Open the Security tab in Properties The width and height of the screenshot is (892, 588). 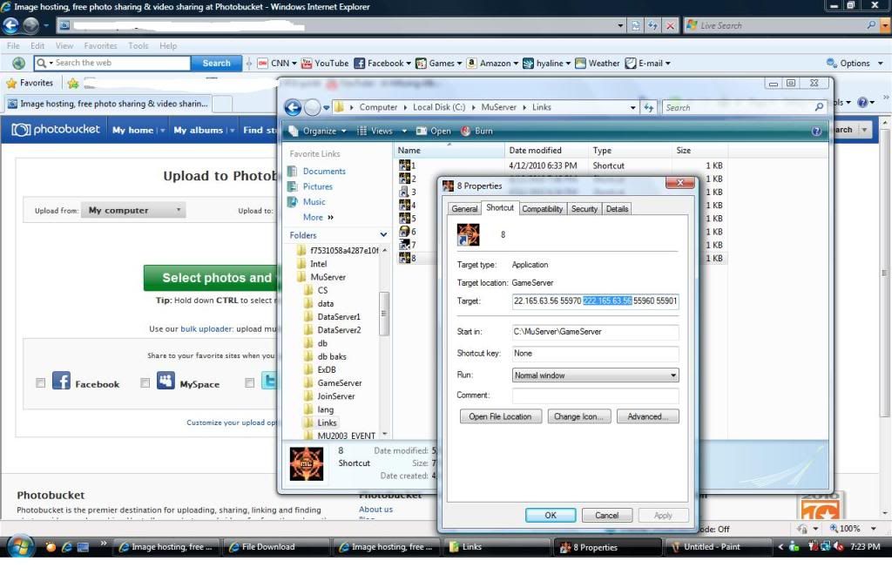(585, 209)
